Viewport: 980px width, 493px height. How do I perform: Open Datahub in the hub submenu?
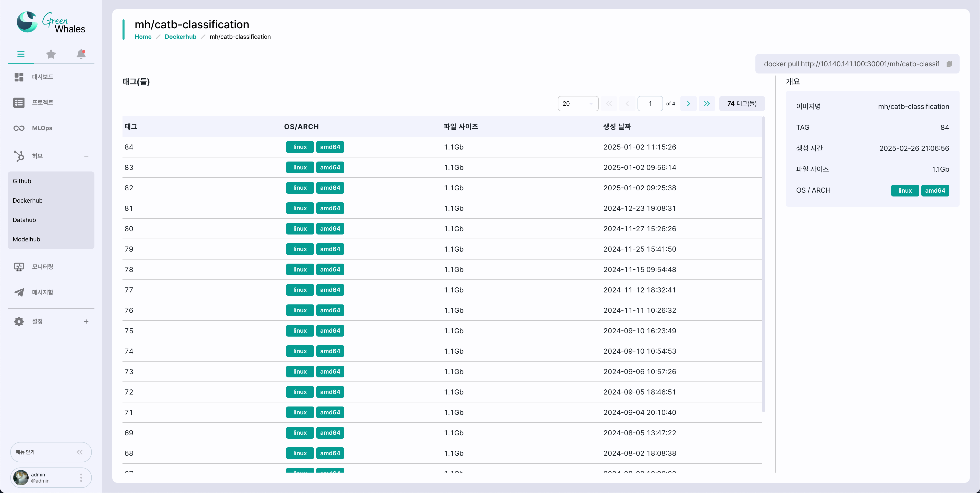point(51,220)
